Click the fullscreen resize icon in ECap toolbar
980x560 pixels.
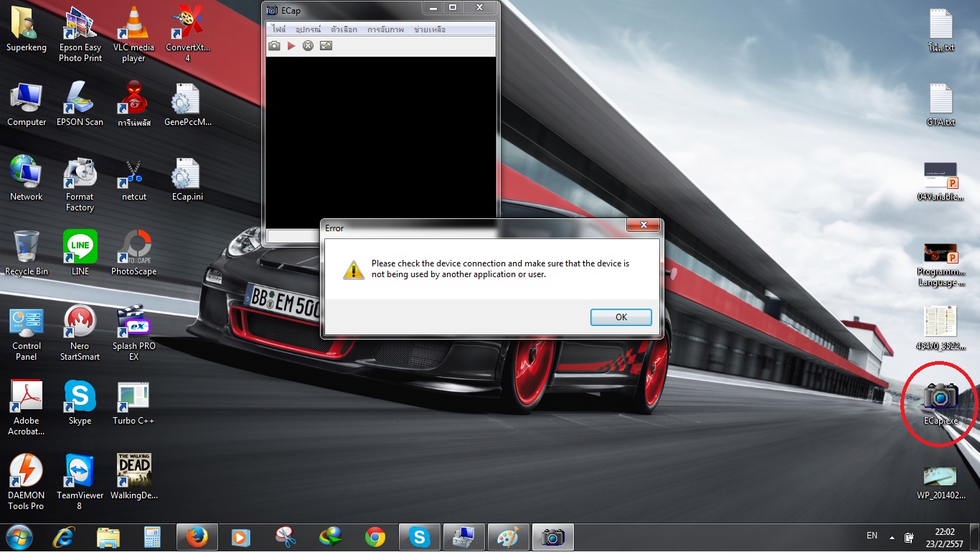326,46
